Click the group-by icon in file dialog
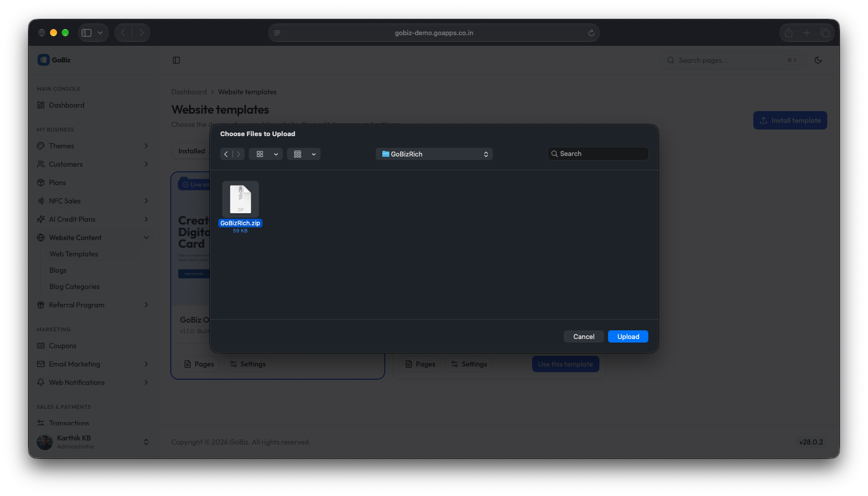This screenshot has height=496, width=868. [298, 154]
